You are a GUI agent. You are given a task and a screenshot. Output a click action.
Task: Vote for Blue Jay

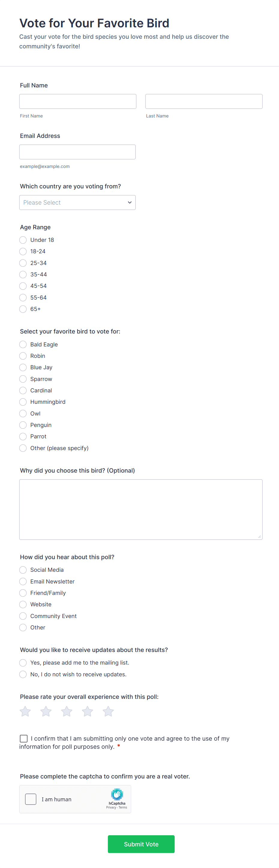click(x=22, y=367)
